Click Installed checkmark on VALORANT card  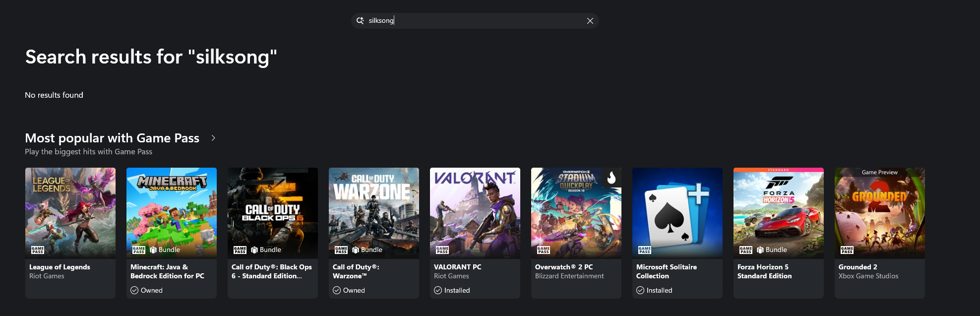438,290
